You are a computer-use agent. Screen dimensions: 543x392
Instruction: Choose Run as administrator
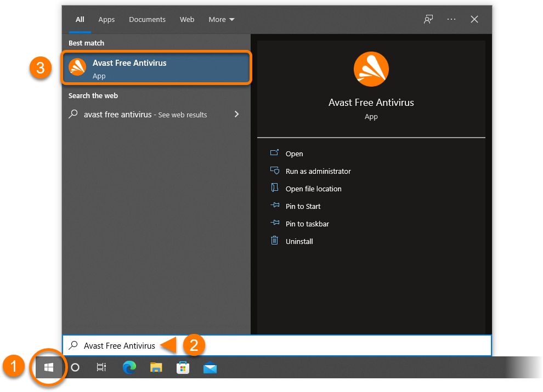[x=318, y=172]
